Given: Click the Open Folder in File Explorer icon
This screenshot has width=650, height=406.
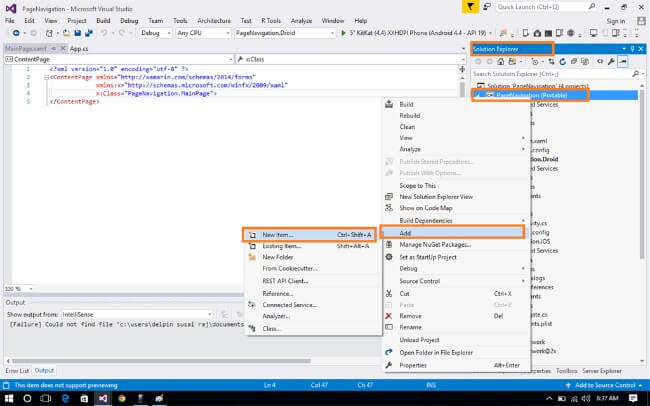Looking at the screenshot, I should 390,352.
